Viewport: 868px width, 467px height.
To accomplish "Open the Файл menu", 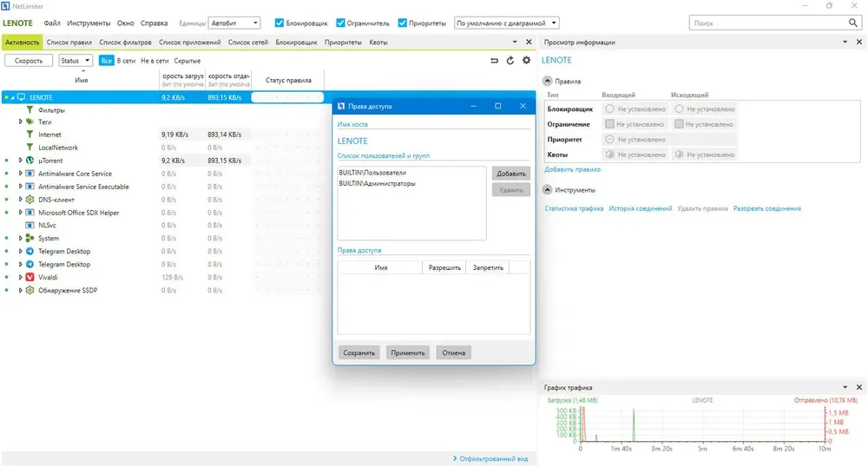I will (x=52, y=23).
